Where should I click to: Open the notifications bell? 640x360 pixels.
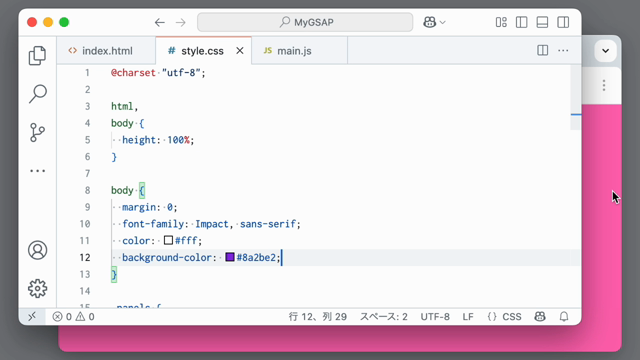pos(564,316)
